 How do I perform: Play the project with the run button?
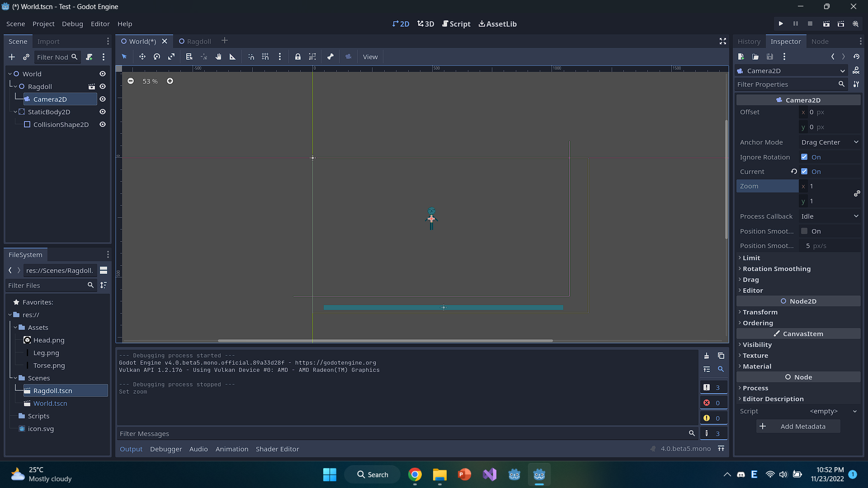[x=781, y=24]
